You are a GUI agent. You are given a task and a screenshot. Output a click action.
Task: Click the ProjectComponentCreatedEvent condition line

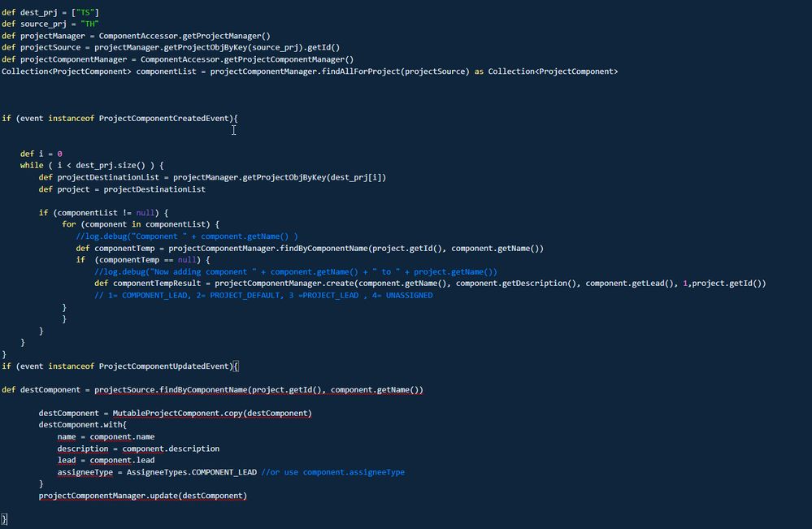117,118
